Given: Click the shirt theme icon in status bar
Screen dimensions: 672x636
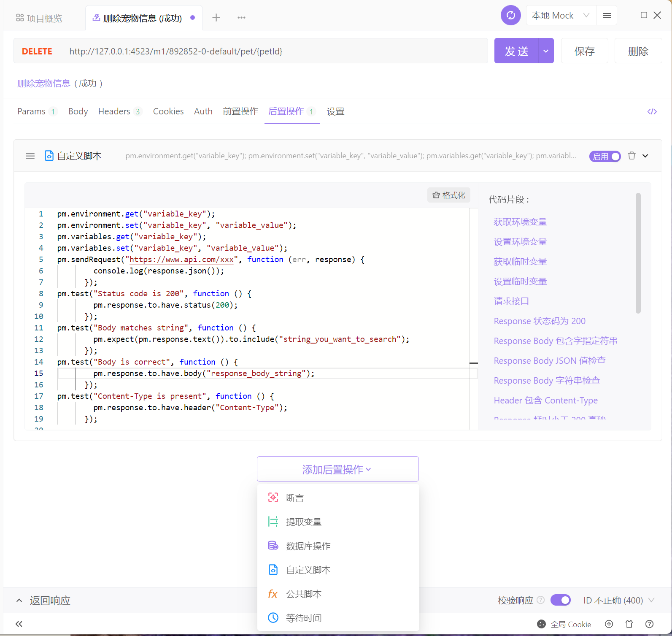Looking at the screenshot, I should click(629, 624).
